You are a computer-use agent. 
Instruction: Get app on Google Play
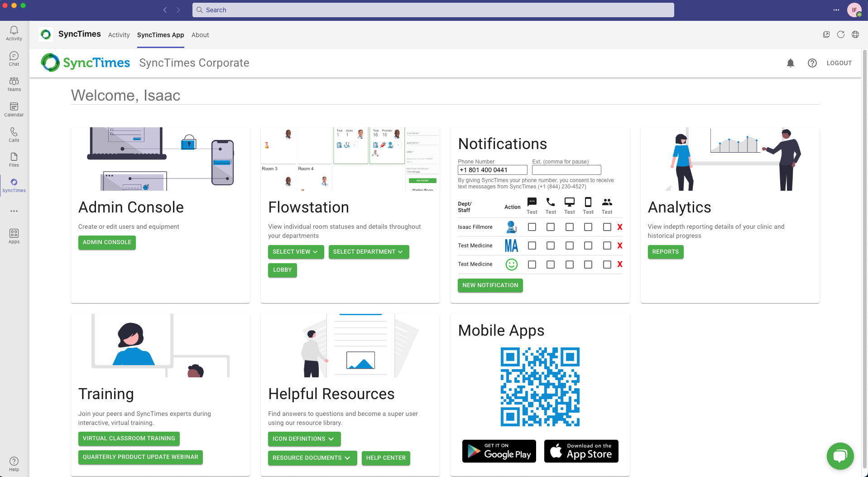click(499, 451)
